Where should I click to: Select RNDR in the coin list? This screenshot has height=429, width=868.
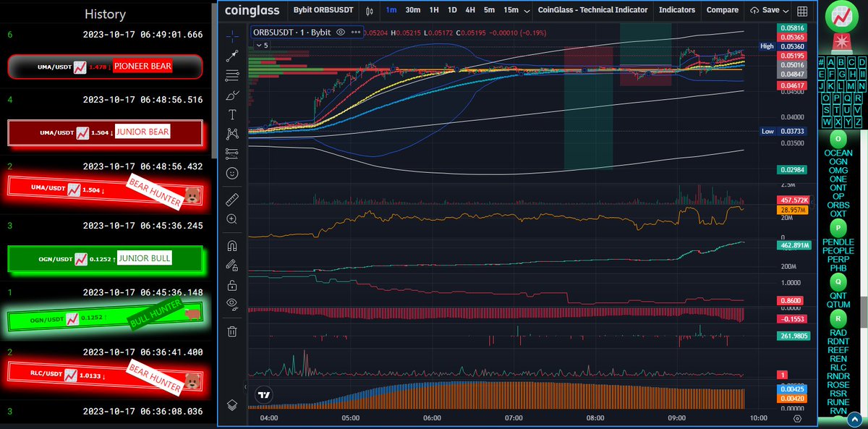pos(838,376)
